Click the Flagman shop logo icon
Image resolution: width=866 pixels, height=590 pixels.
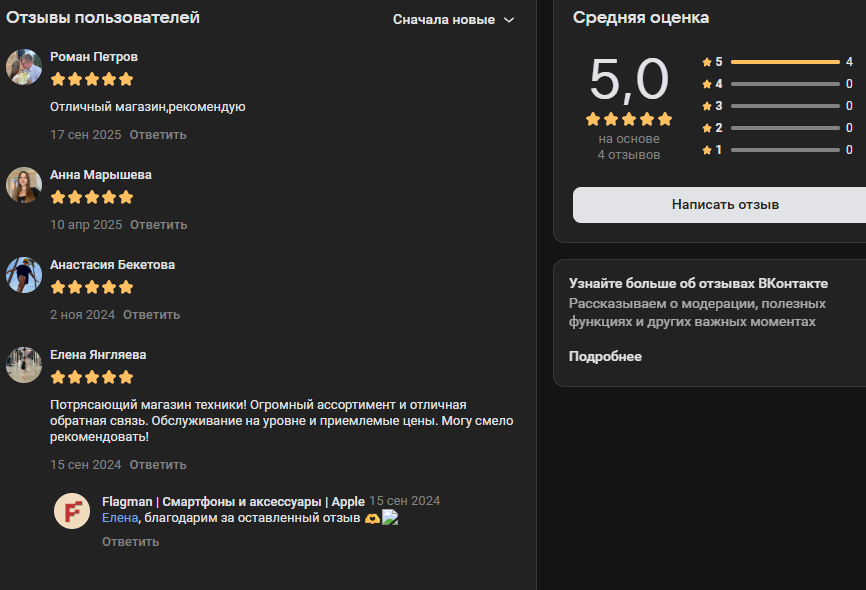pyautogui.click(x=72, y=511)
